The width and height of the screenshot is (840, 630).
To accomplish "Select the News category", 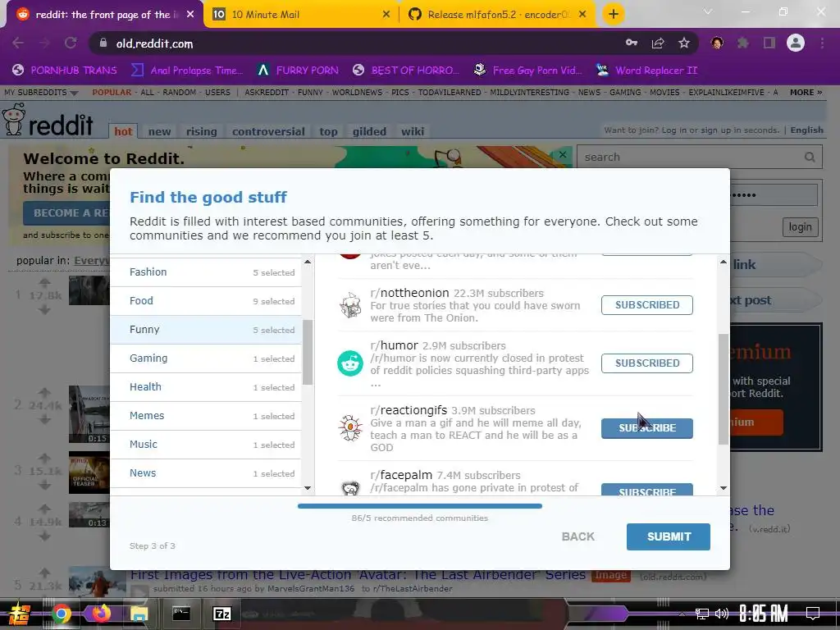I will pos(206,473).
